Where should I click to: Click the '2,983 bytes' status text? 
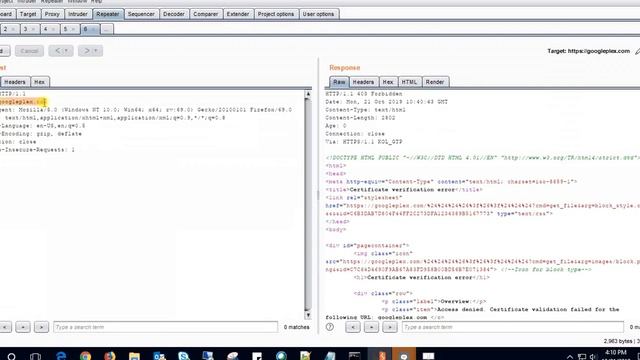point(618,341)
